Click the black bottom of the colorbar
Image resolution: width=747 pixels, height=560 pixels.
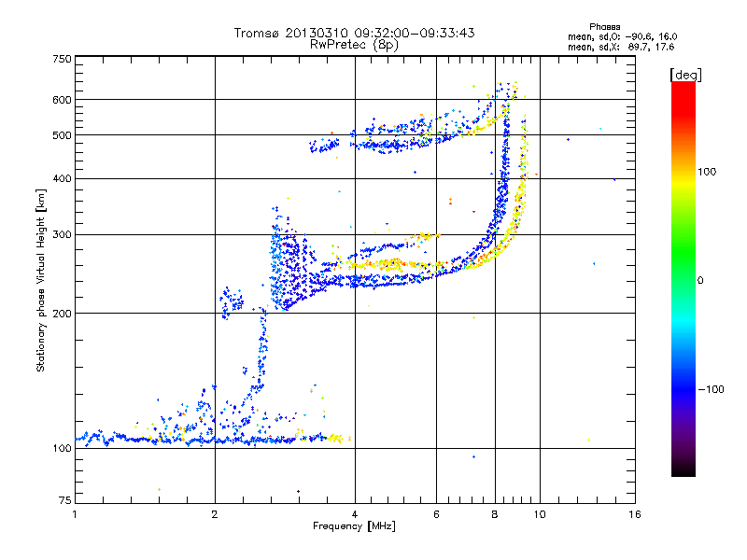pos(684,471)
